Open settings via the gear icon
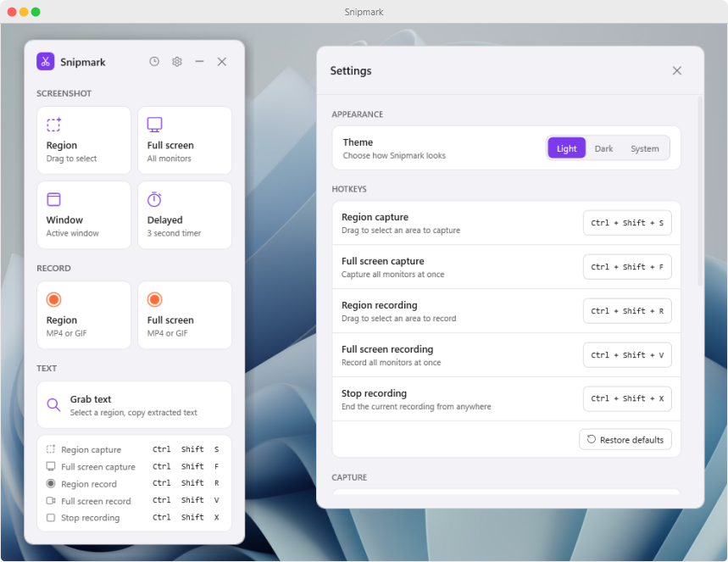 [x=177, y=61]
